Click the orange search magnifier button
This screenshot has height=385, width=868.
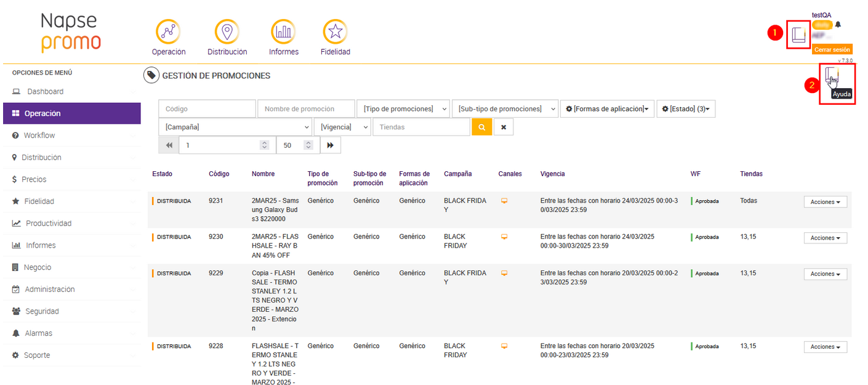point(481,127)
